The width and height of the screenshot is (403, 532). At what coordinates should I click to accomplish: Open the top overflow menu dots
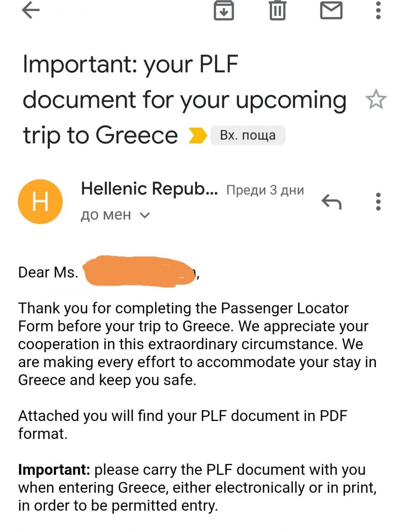378,10
